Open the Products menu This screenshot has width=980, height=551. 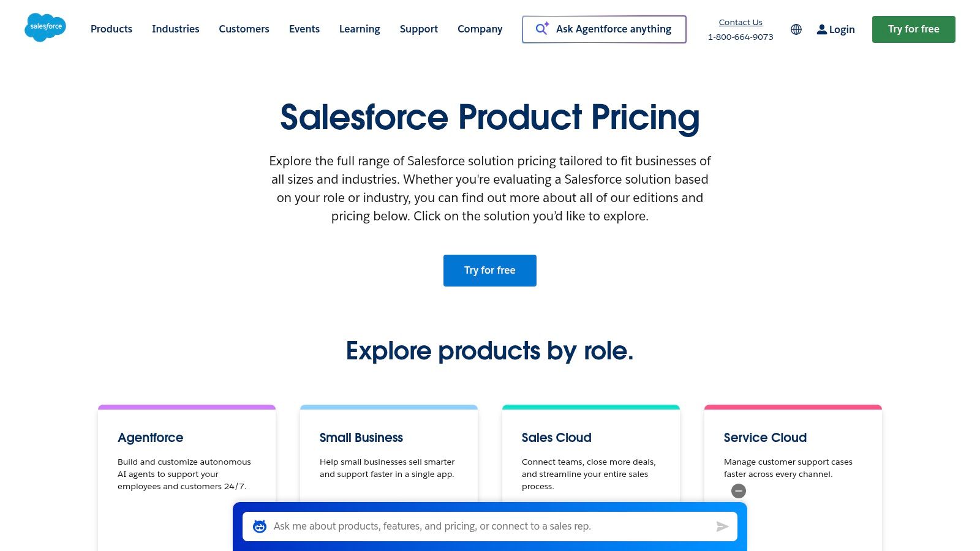(111, 29)
